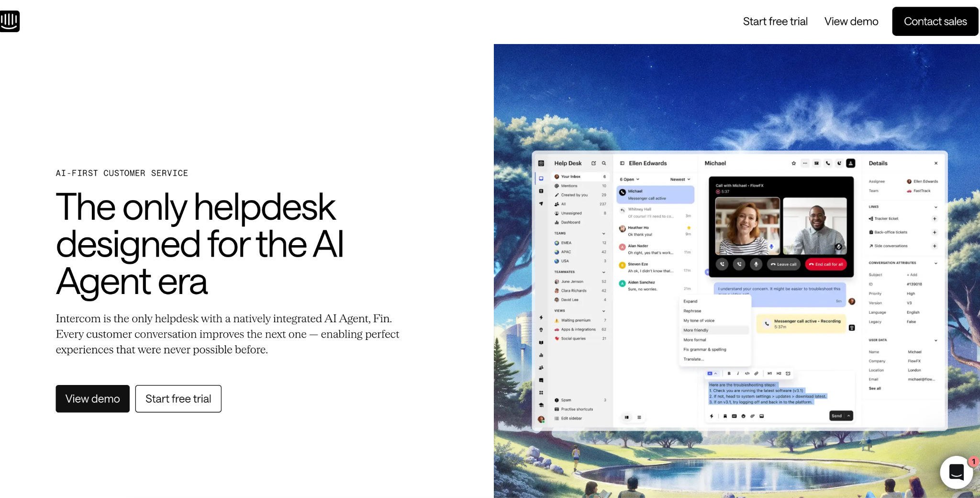
Task: Add a Back-office ticket with its plus button
Action: pyautogui.click(x=935, y=232)
